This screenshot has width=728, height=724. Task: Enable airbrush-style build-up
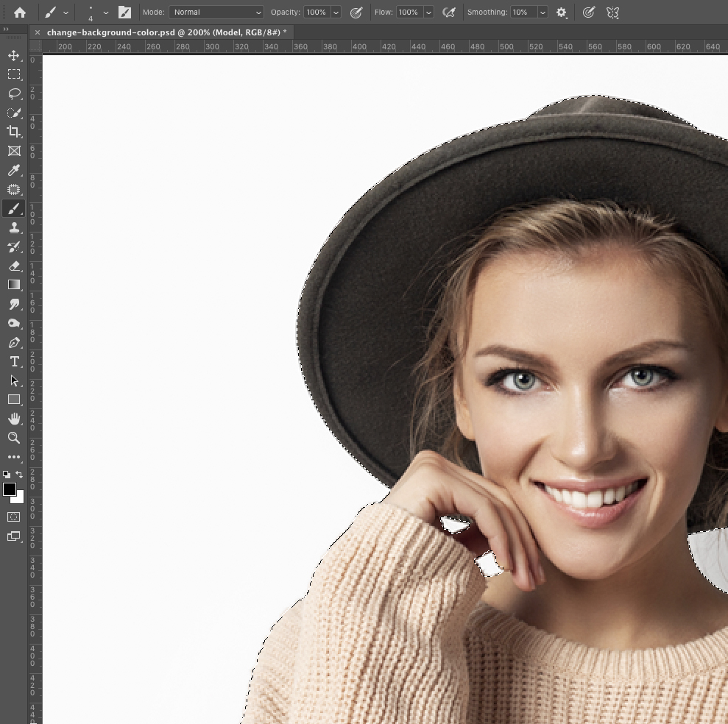pyautogui.click(x=448, y=13)
